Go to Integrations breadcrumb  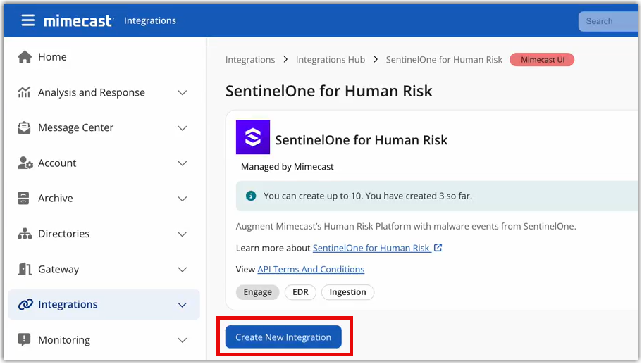pos(250,60)
